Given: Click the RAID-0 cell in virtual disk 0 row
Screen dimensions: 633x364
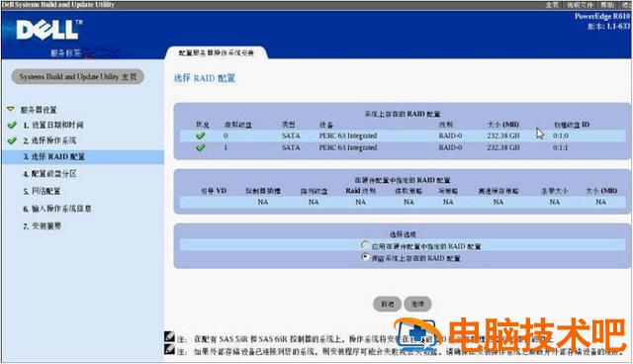Looking at the screenshot, I should [x=450, y=136].
